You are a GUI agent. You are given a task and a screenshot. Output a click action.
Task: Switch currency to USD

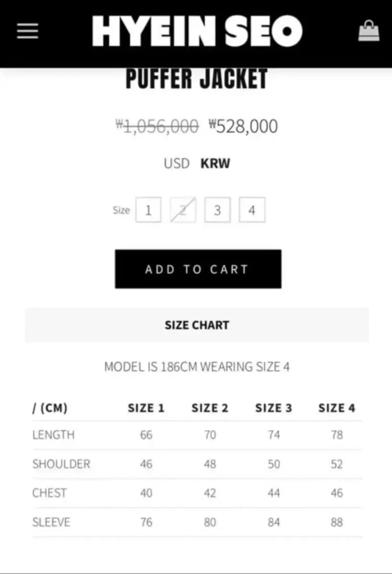(x=176, y=163)
